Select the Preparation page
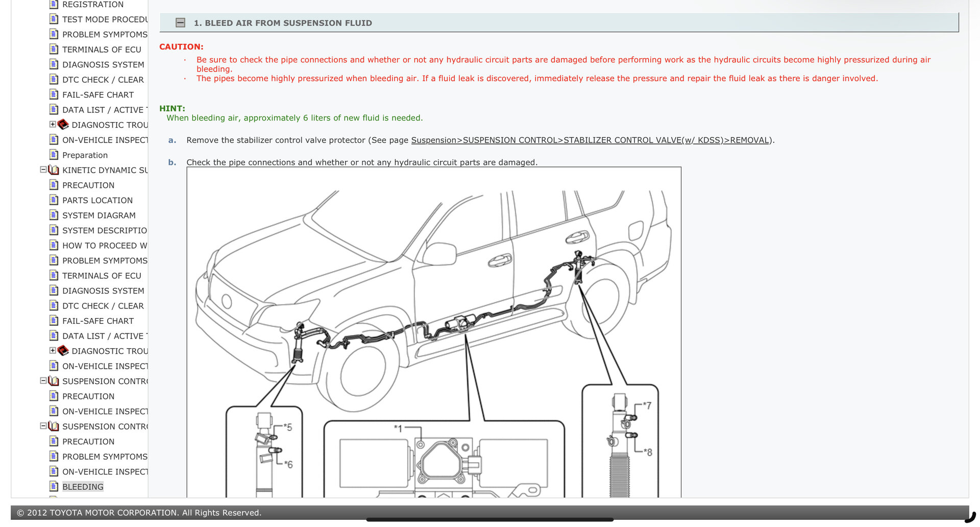This screenshot has height=527, width=980. 85,155
